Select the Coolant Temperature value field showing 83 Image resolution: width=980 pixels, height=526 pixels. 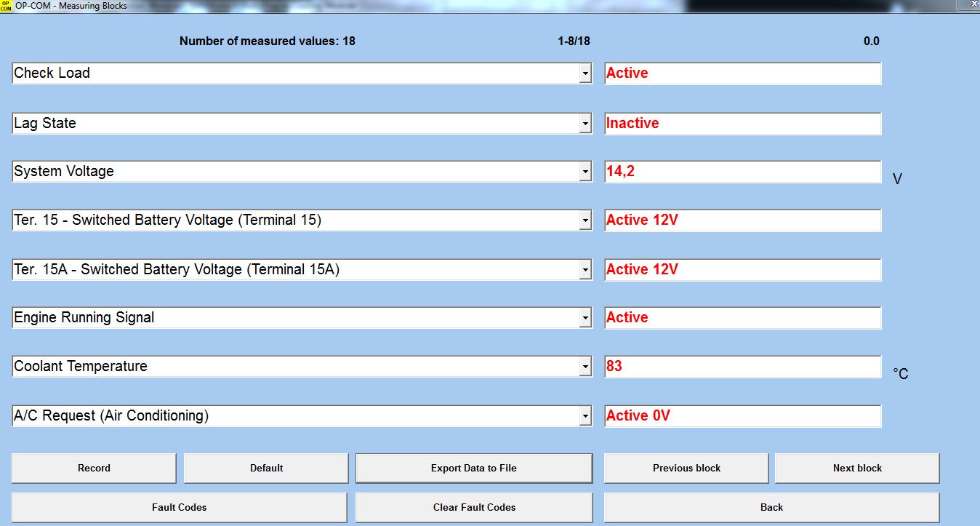[742, 367]
